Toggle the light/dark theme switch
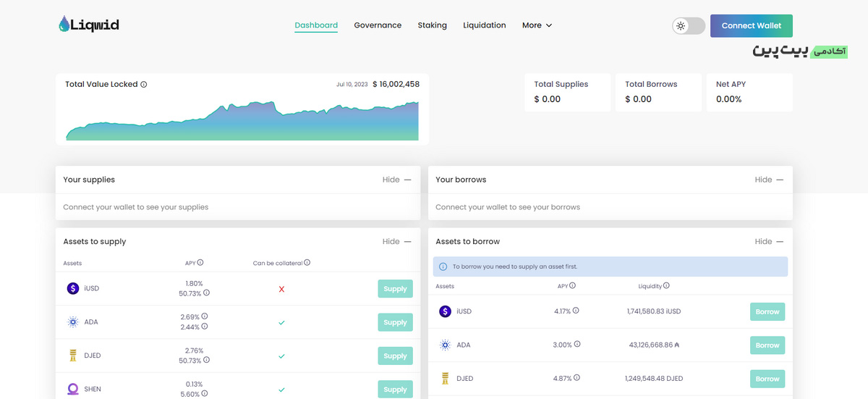 point(689,26)
